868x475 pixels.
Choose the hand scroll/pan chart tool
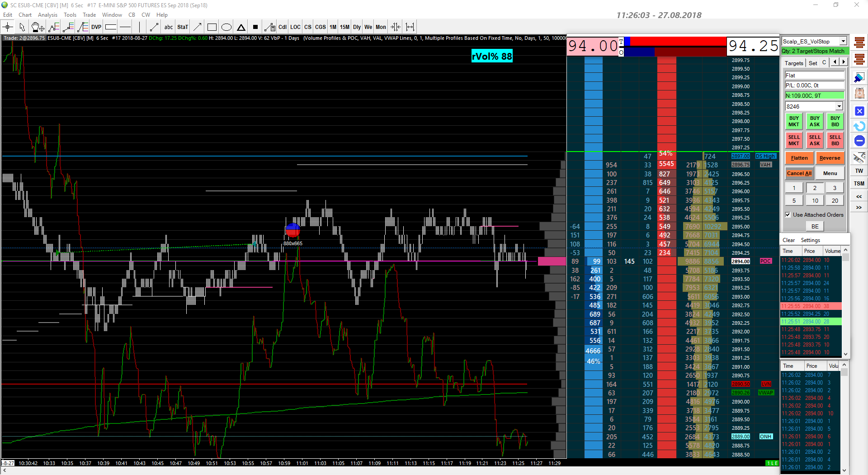click(x=38, y=27)
